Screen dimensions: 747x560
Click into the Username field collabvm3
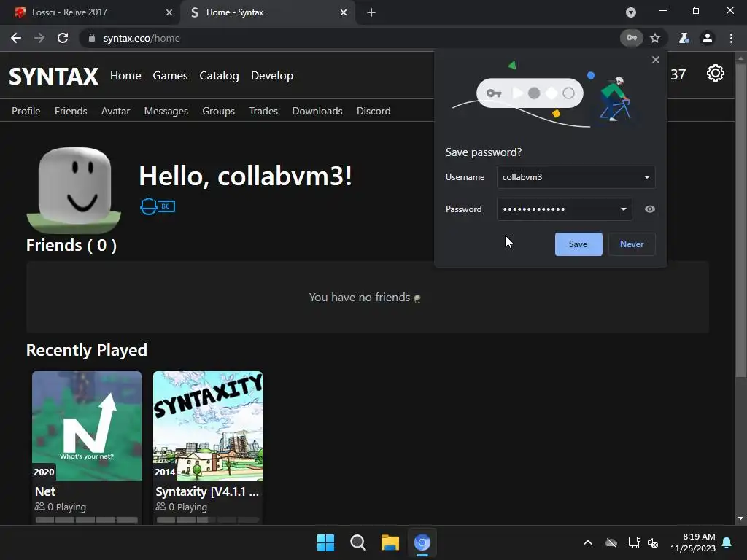[576, 177]
